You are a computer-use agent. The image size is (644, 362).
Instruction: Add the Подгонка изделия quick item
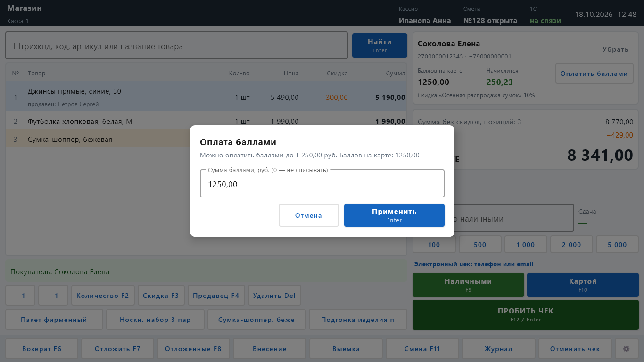point(358,320)
